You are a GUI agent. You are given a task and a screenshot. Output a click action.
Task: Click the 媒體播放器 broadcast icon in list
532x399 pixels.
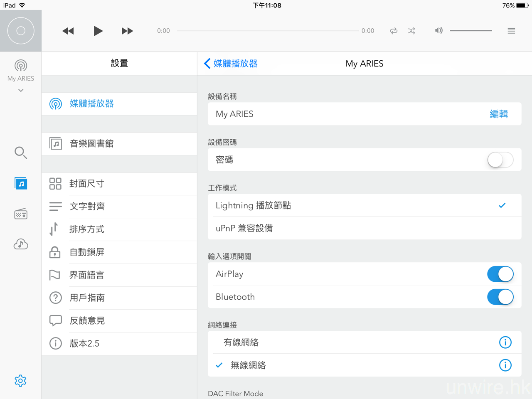coord(55,104)
